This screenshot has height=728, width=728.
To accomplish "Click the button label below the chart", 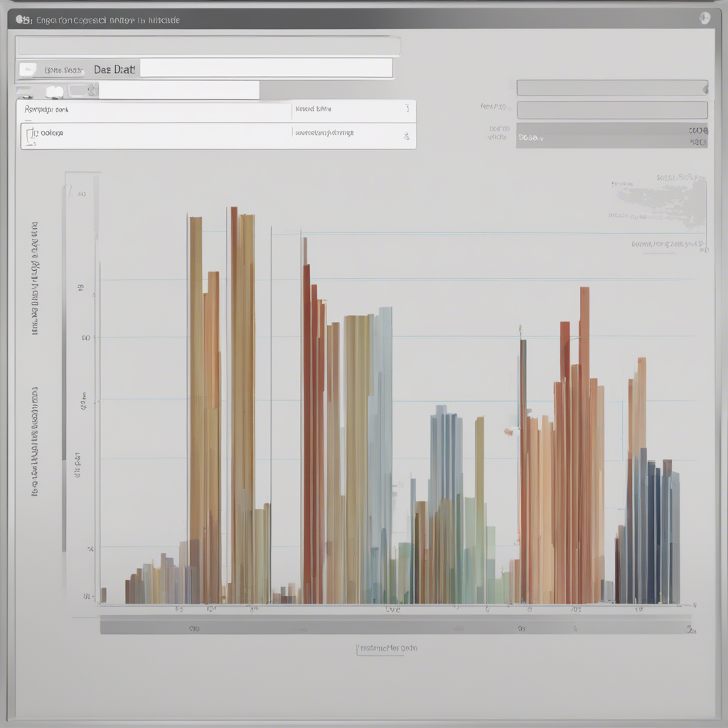I will coord(386,648).
